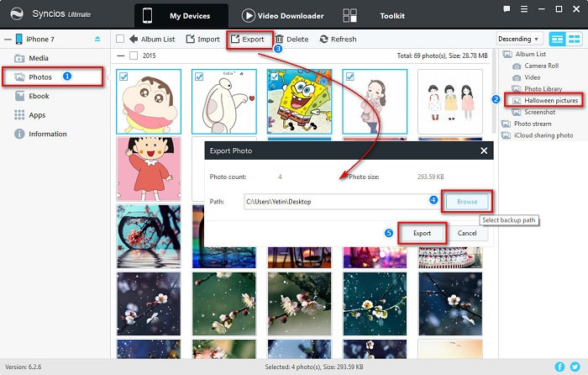Uncheck the Baymax photo checkbox
This screenshot has height=375, width=588.
tap(199, 77)
